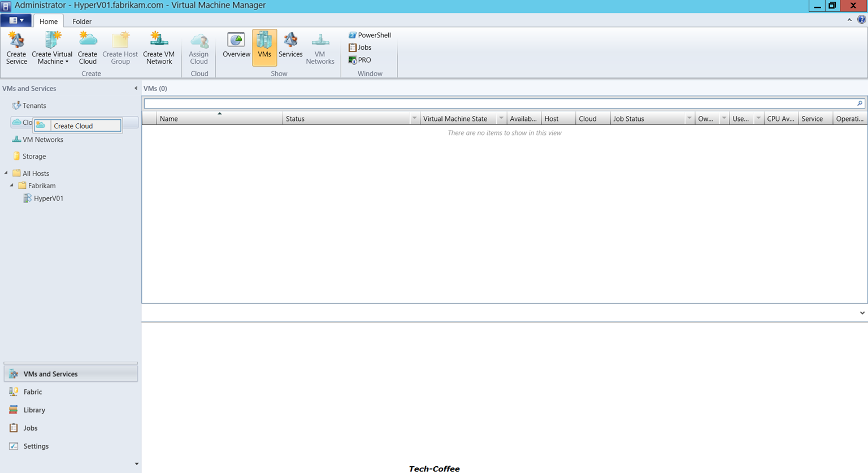This screenshot has width=868, height=473.
Task: Open the Status column filter dropdown
Action: click(x=414, y=119)
